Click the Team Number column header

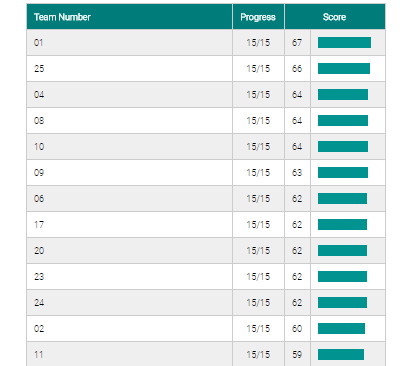pos(129,17)
